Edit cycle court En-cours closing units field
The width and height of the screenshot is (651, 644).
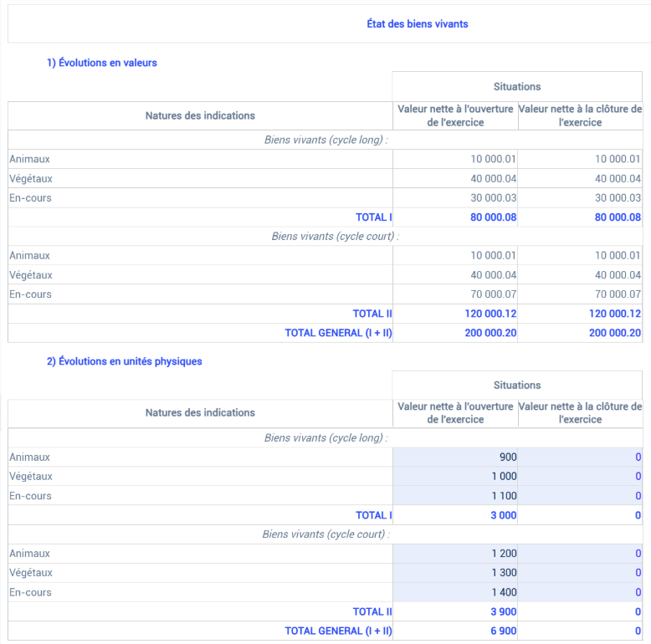580,592
